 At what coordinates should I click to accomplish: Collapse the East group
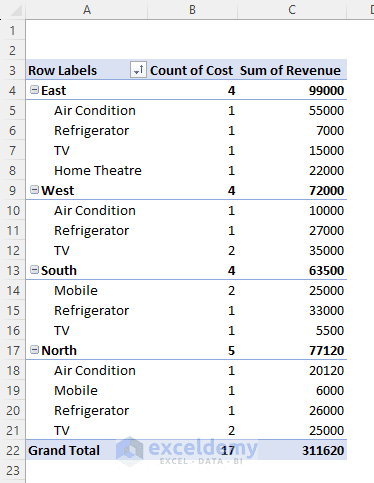coord(34,90)
